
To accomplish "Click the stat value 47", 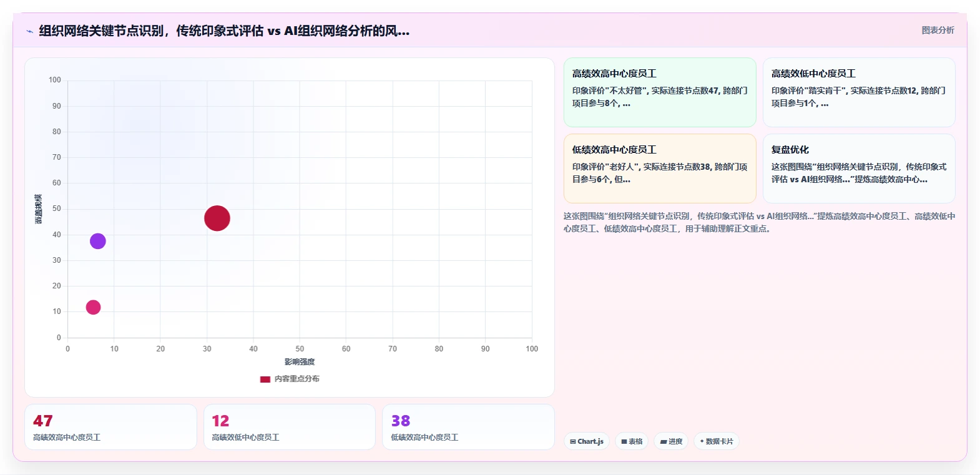I will point(43,421).
